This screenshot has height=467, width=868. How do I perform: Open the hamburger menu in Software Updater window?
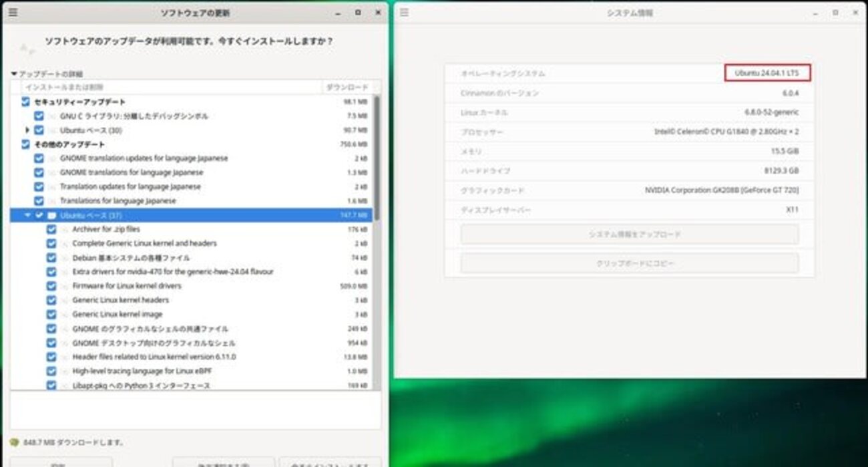[13, 12]
